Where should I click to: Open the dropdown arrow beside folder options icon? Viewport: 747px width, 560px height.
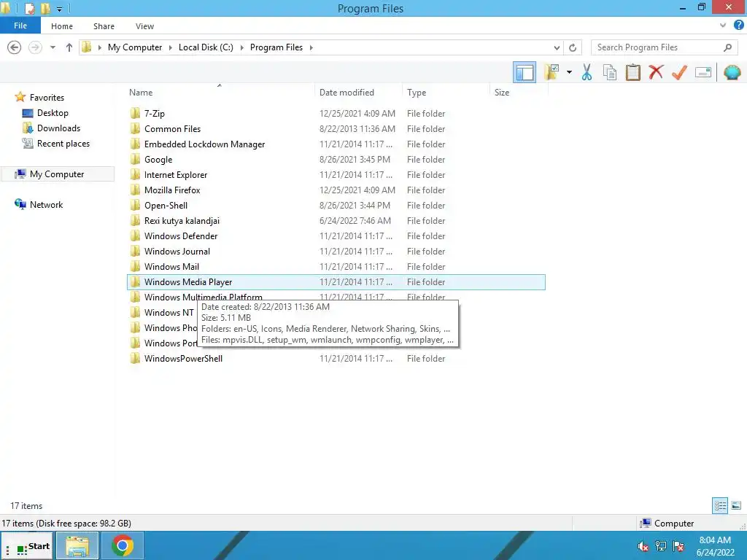pyautogui.click(x=569, y=72)
